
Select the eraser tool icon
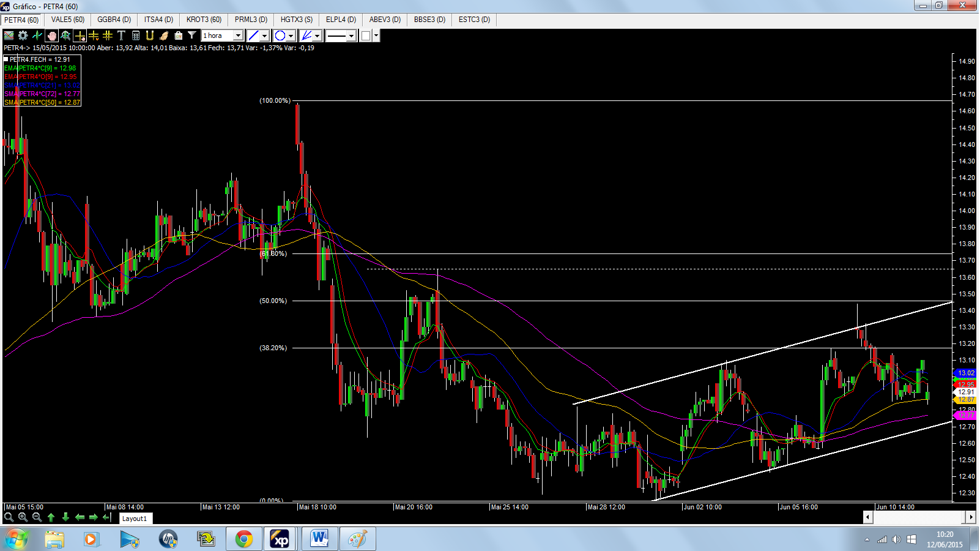(164, 36)
